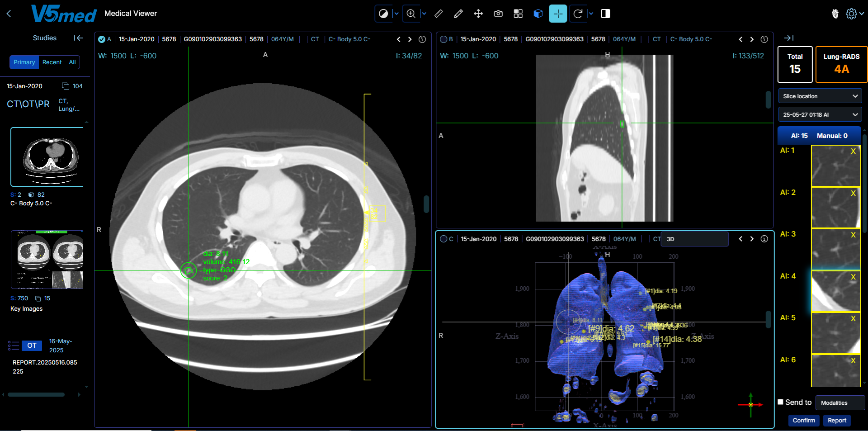Show info for viewport C
This screenshot has width=868, height=431.
coord(764,239)
